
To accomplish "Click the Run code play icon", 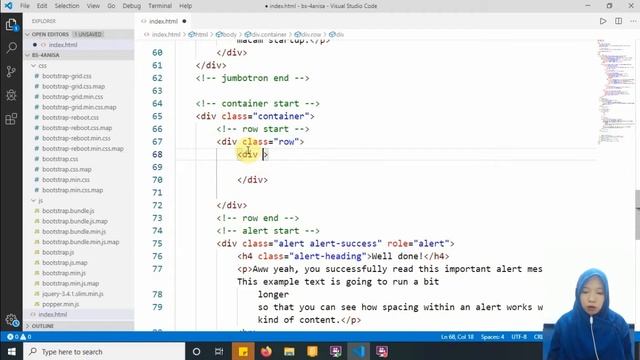I will 603,21.
